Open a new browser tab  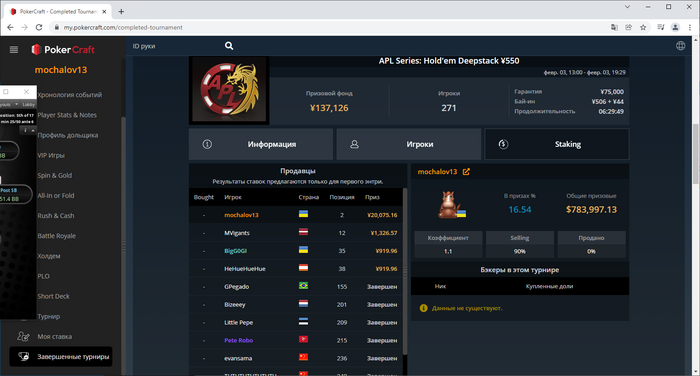coord(121,12)
